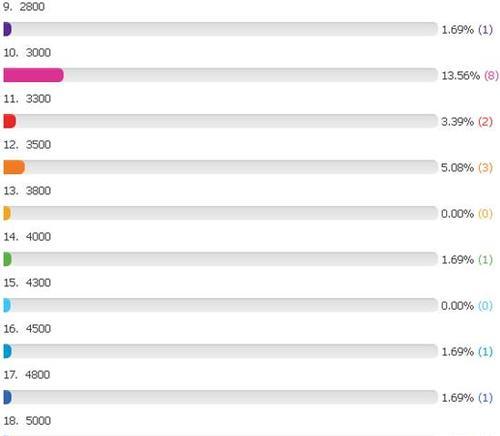
Task: Click the 13.56% (8) result label
Action: [x=470, y=76]
